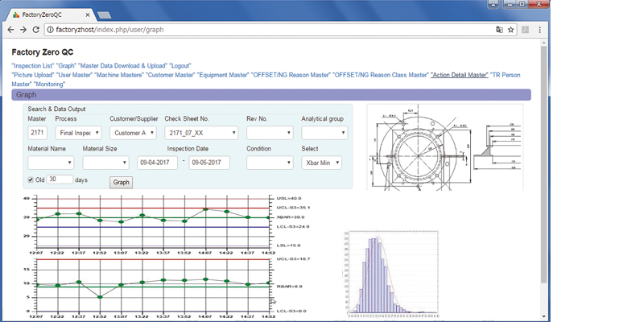The image size is (644, 322).
Task: Open the Customer/Supplier dropdown
Action: click(133, 133)
